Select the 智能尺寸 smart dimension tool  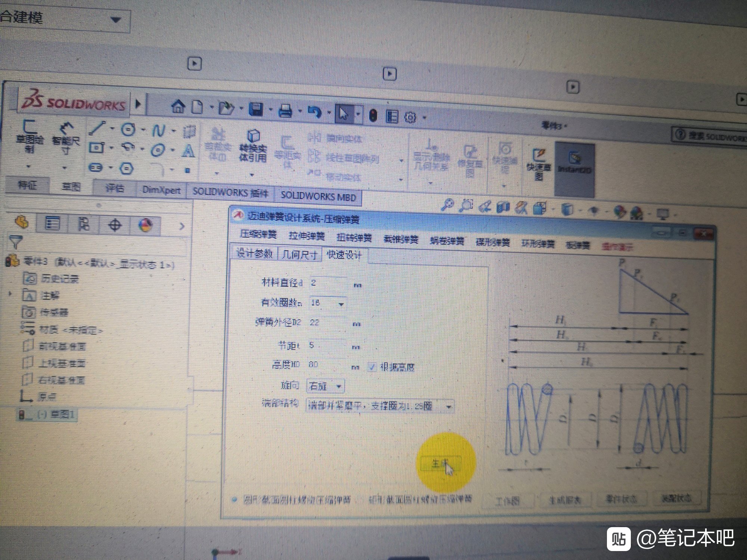66,138
